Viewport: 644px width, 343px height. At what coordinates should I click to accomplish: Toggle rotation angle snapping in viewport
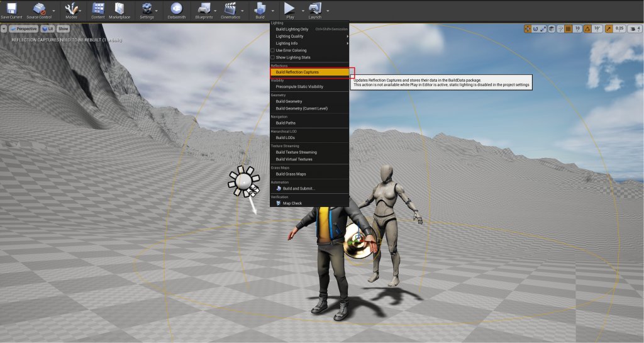pos(587,29)
